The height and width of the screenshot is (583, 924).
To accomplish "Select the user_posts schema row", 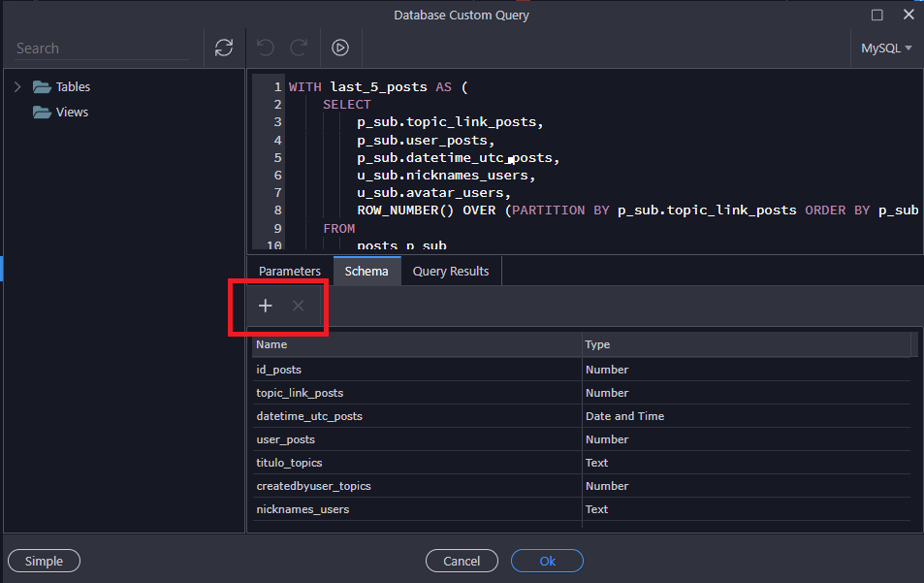I will point(582,439).
